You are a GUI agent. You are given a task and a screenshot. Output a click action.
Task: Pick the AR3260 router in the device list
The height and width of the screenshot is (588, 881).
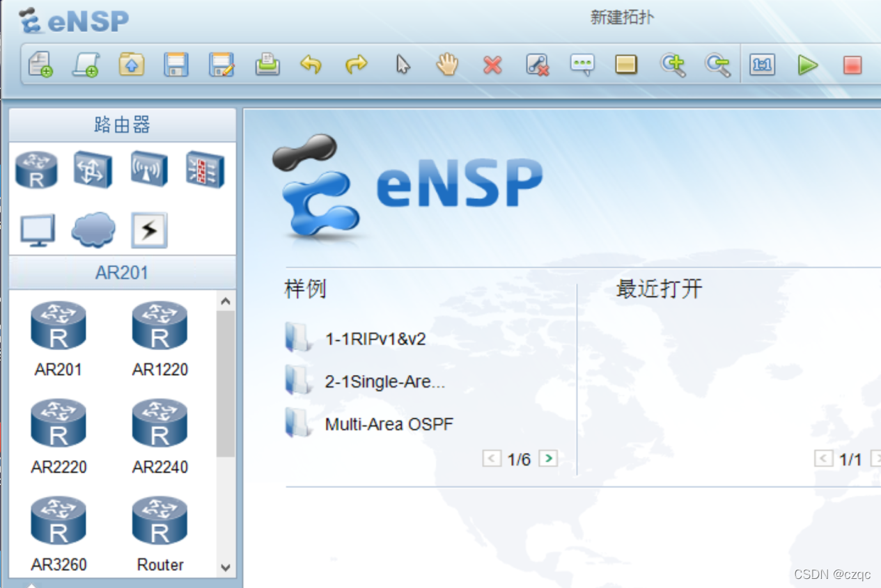[x=59, y=534]
